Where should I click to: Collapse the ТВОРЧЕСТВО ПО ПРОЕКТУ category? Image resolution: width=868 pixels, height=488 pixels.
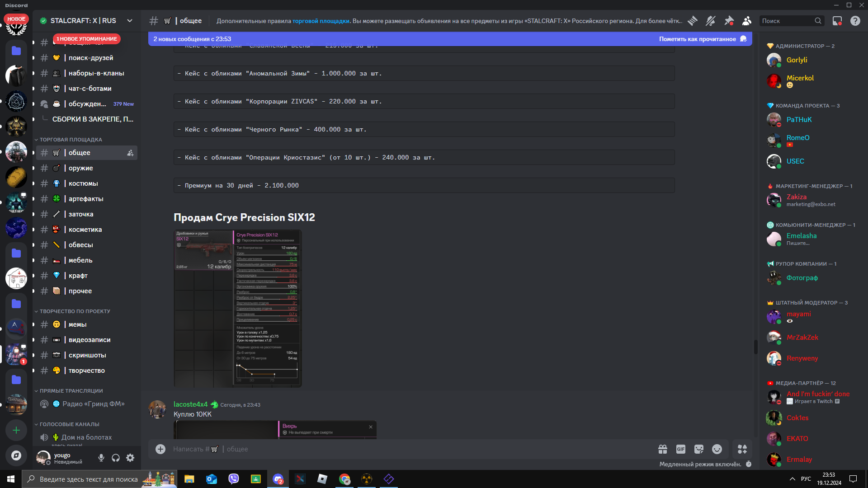coord(75,311)
